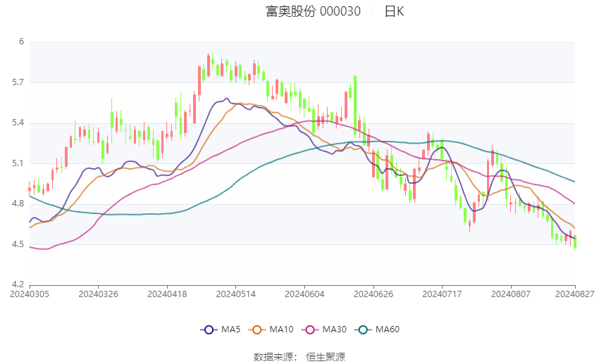The image size is (599, 364).
Task: Click the 20240326 x-axis date label
Action: [98, 294]
